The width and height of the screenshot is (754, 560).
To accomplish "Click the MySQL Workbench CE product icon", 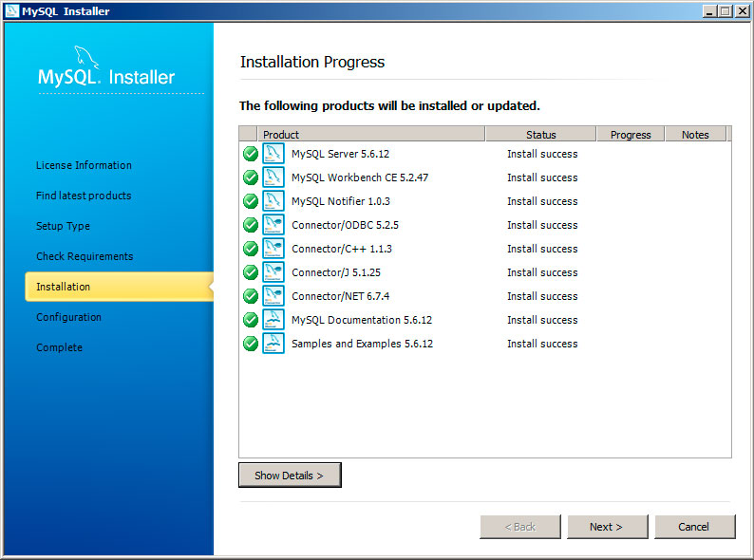I will [273, 177].
